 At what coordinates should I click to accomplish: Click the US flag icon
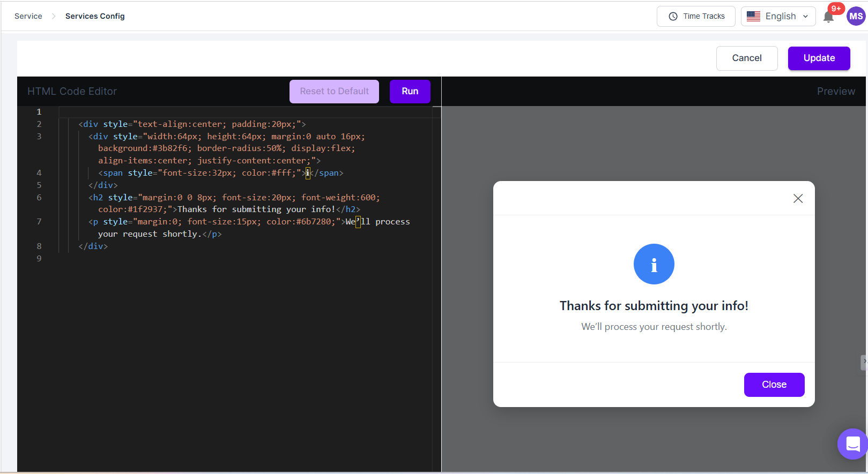click(x=753, y=17)
